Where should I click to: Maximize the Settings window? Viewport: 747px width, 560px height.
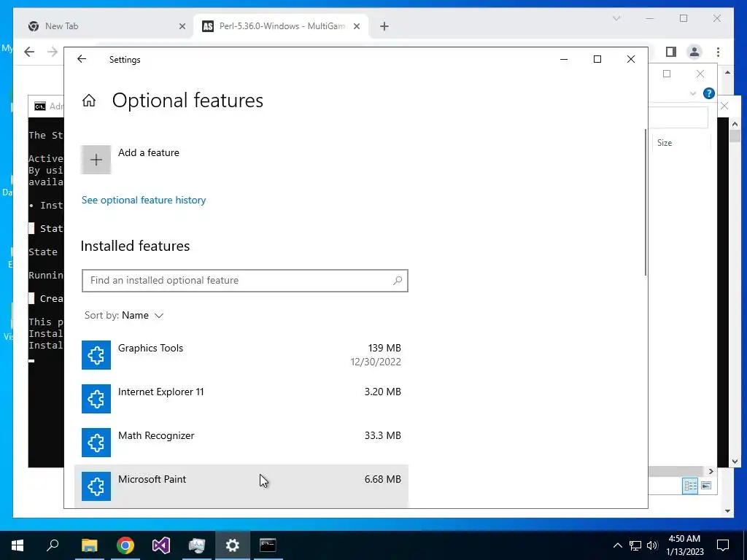coord(597,59)
